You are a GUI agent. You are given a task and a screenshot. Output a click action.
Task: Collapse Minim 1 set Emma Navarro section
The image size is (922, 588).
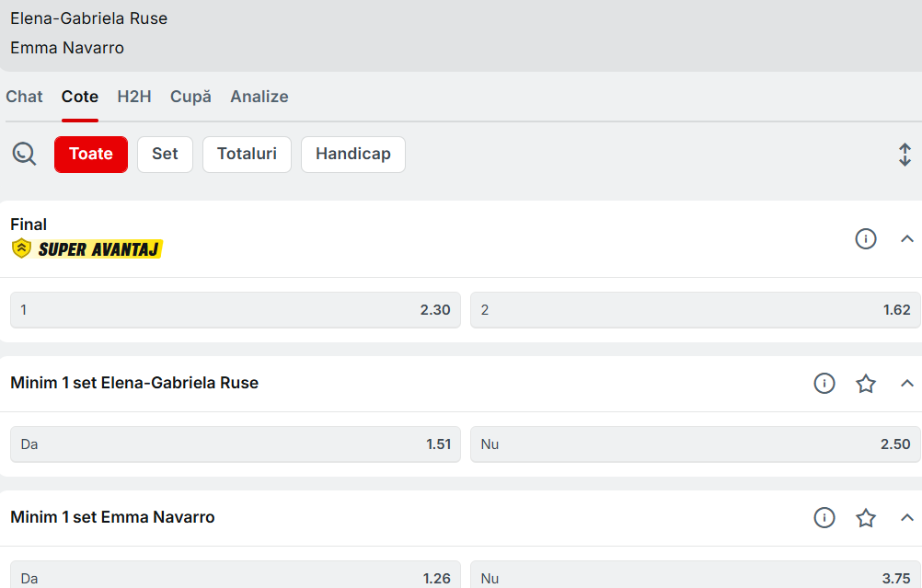pyautogui.click(x=906, y=518)
